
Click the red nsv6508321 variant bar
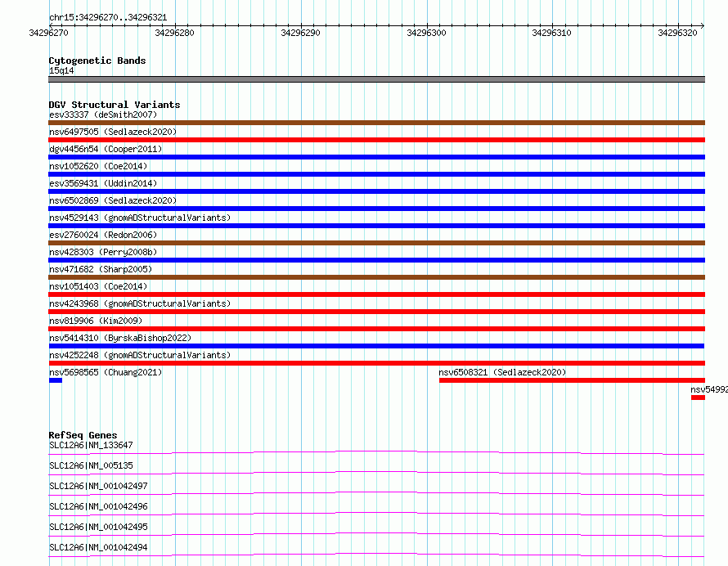coord(572,380)
